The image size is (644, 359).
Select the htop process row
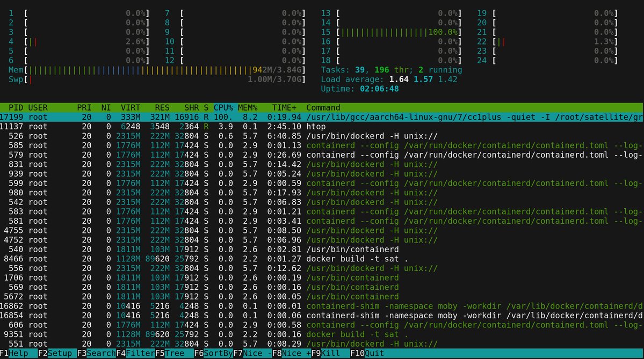[x=322, y=126]
